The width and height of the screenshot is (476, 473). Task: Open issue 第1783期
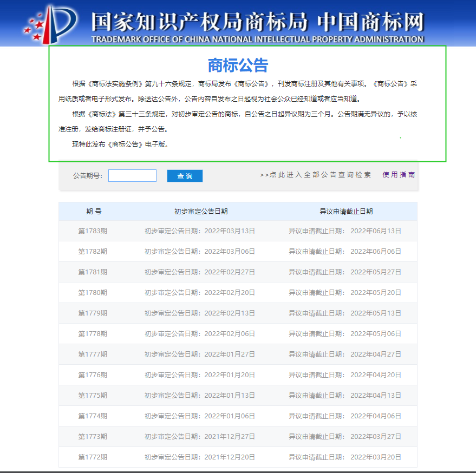tap(93, 231)
